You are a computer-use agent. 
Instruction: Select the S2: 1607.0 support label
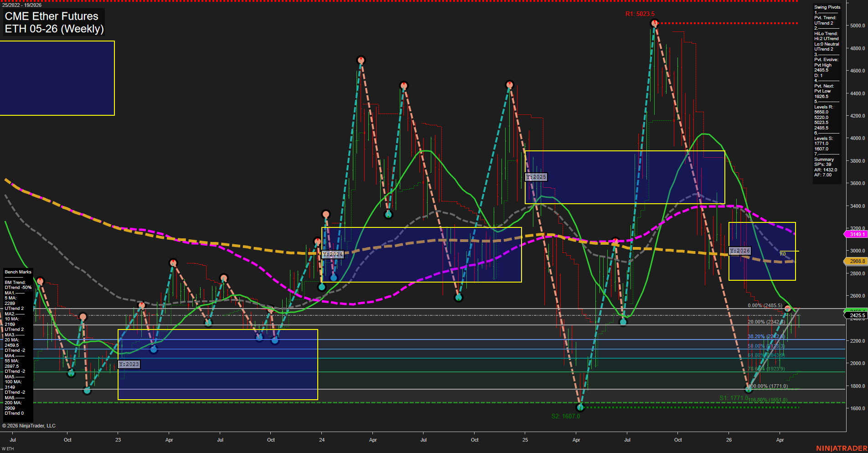(565, 416)
